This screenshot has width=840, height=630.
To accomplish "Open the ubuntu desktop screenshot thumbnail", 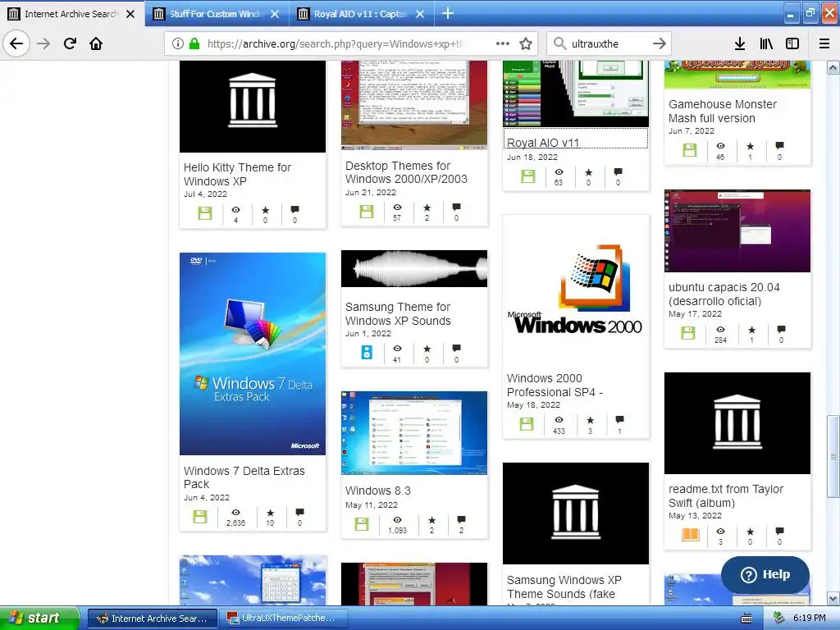I will 737,231.
